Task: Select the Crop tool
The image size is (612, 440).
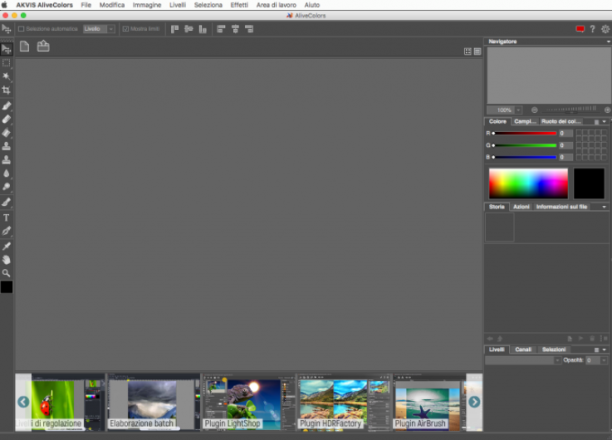Action: 6,90
